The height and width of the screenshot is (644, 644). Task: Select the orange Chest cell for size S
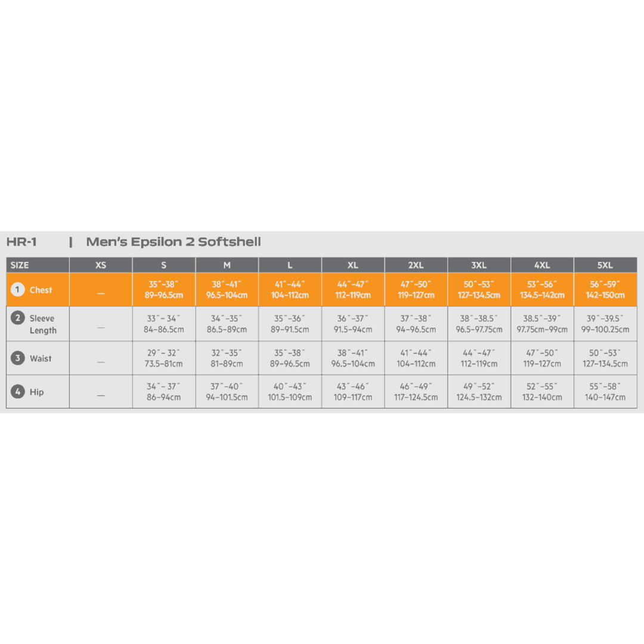coord(163,290)
